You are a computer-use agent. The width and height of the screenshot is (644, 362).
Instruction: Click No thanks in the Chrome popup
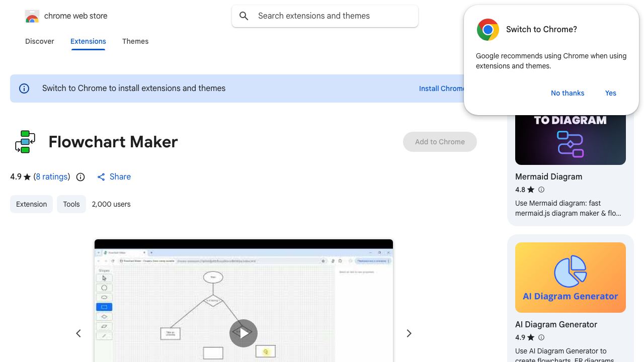coord(568,93)
